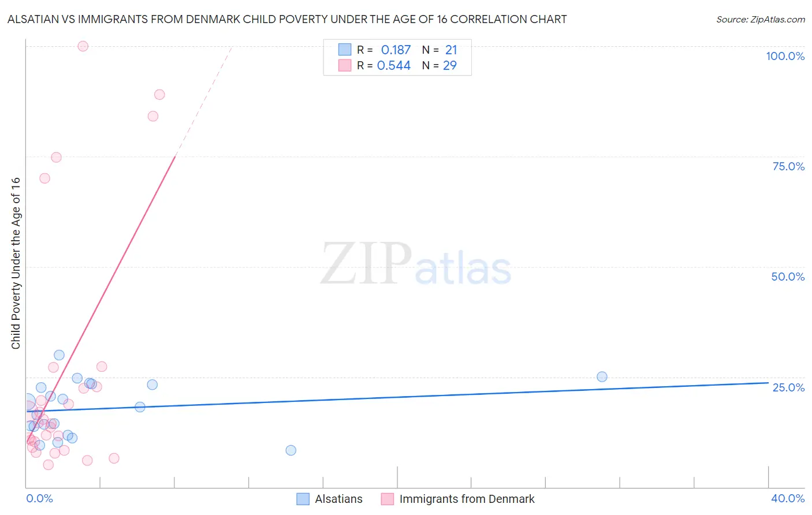Viewport: 812px width, 515px height.
Task: Click the blue data point near 31% x-axis
Action: tap(602, 376)
